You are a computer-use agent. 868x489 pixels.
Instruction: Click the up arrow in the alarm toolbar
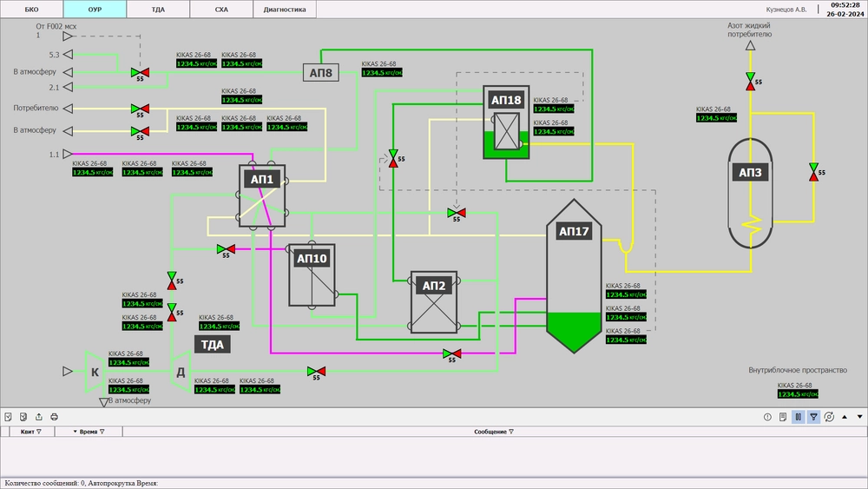click(x=845, y=417)
